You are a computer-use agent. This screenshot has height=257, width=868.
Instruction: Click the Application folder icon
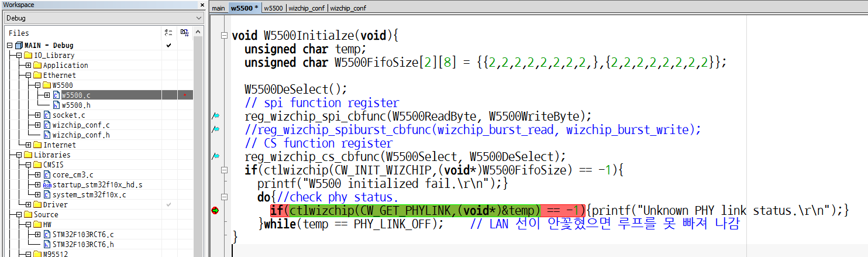(x=37, y=65)
